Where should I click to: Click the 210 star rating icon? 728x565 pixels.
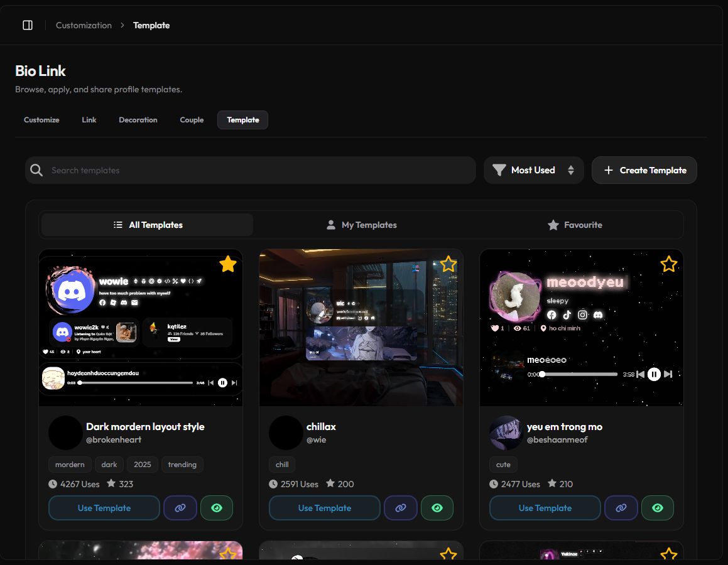pos(552,483)
